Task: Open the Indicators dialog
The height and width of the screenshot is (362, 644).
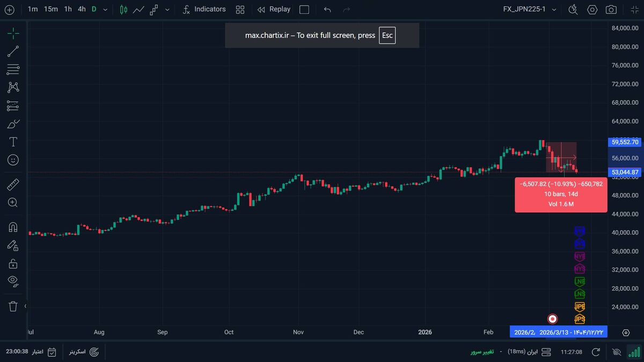Action: click(204, 9)
